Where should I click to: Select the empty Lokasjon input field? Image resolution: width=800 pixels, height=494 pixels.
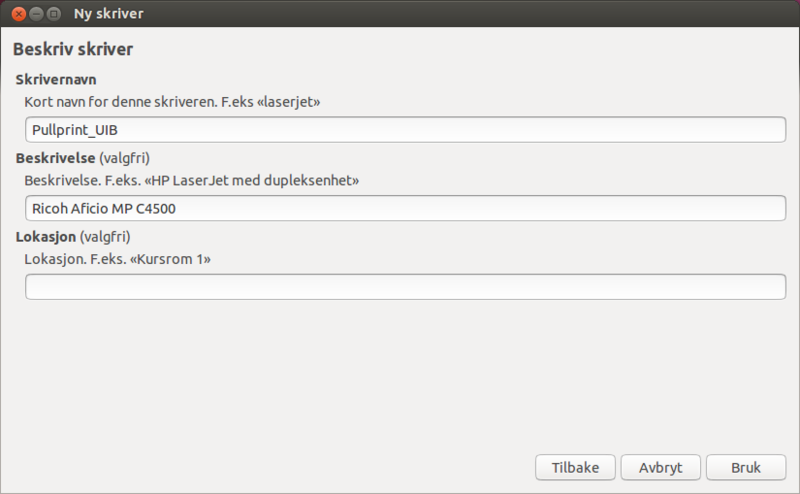(405, 287)
